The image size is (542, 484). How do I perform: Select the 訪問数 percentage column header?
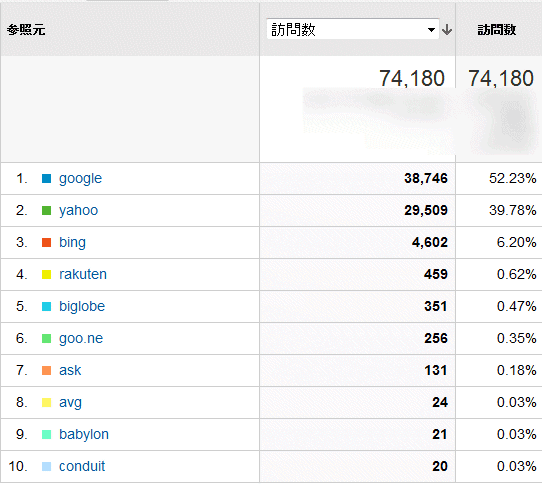pos(497,30)
